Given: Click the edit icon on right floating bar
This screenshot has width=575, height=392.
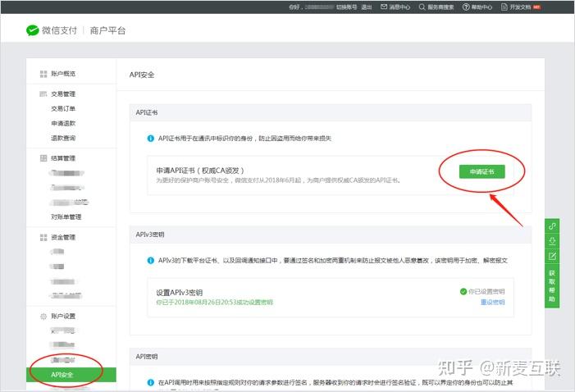Looking at the screenshot, I should pos(552,256).
